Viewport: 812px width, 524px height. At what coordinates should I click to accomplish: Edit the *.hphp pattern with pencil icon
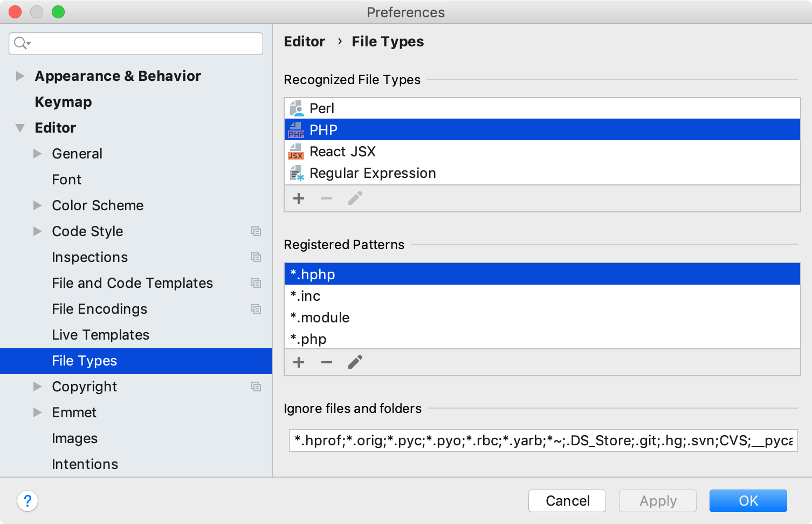click(355, 362)
